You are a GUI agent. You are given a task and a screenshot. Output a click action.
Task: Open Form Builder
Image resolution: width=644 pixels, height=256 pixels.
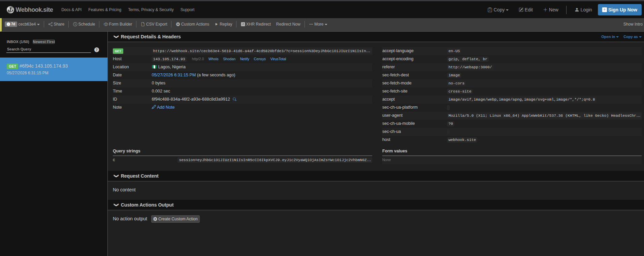point(118,24)
